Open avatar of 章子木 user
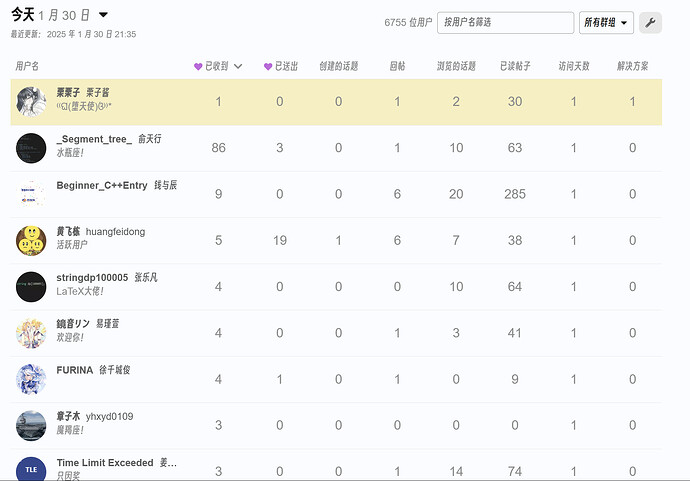This screenshot has width=690, height=481. pyautogui.click(x=31, y=426)
